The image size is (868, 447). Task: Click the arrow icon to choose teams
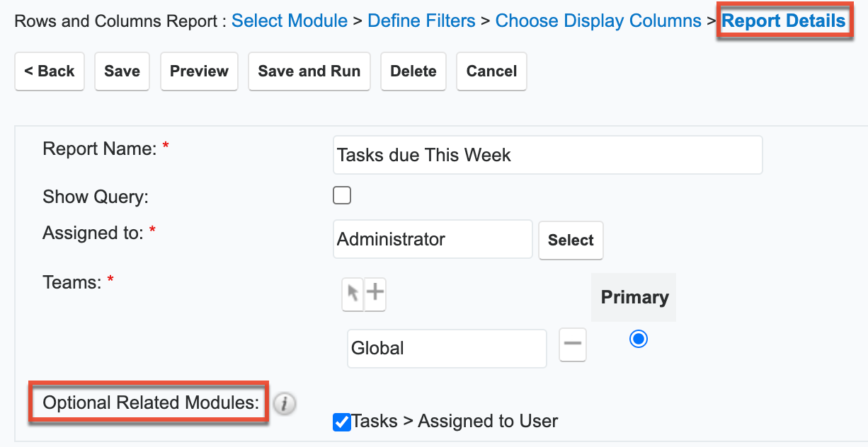353,294
